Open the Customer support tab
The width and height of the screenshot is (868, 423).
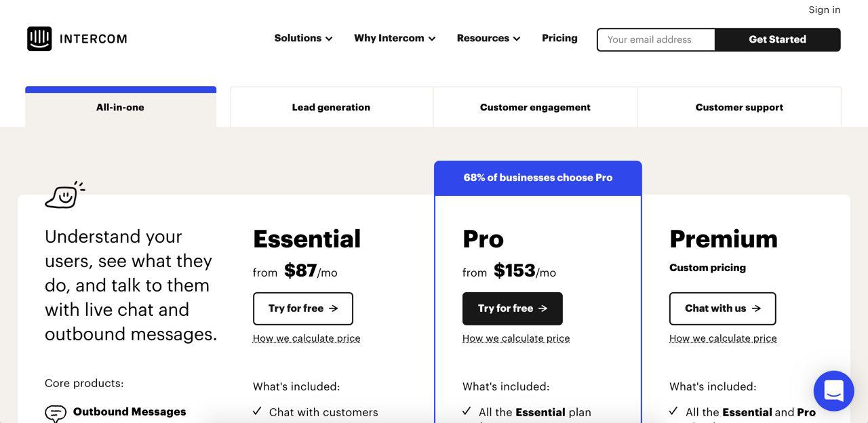pyautogui.click(x=739, y=107)
